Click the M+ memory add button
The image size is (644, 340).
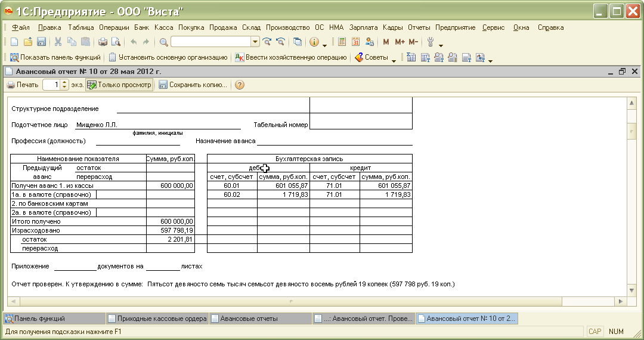[400, 42]
